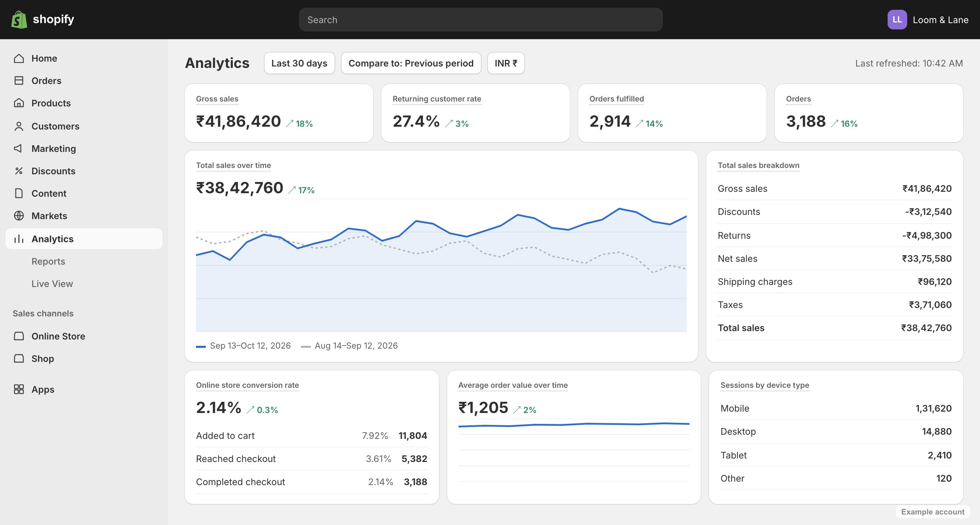The width and height of the screenshot is (980, 525).
Task: Open the Sessions by device type title
Action: click(765, 385)
